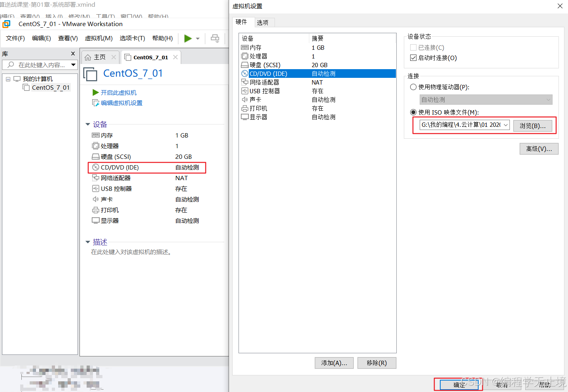Click the send Ctrl+Alt+Del toolbar icon
This screenshot has width=568, height=392.
[x=215, y=38]
